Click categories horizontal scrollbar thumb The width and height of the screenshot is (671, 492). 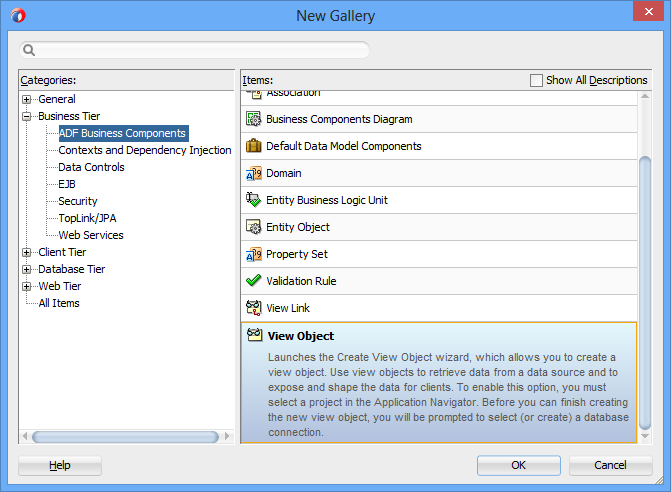point(125,437)
